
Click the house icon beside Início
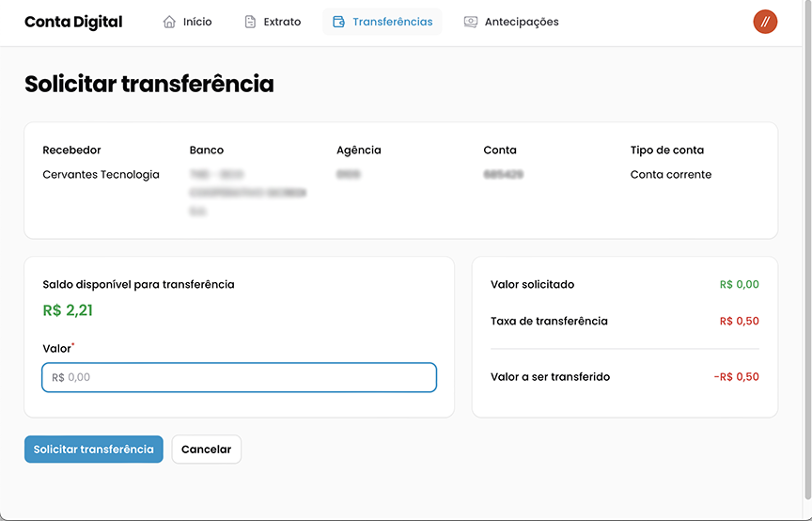pyautogui.click(x=169, y=22)
